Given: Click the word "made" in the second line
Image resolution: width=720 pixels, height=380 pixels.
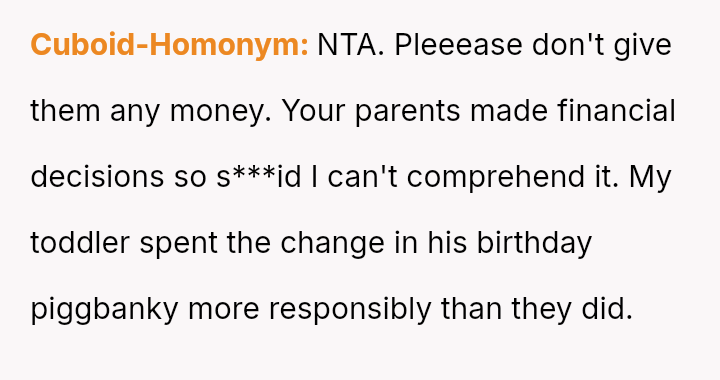Looking at the screenshot, I should [509, 111].
